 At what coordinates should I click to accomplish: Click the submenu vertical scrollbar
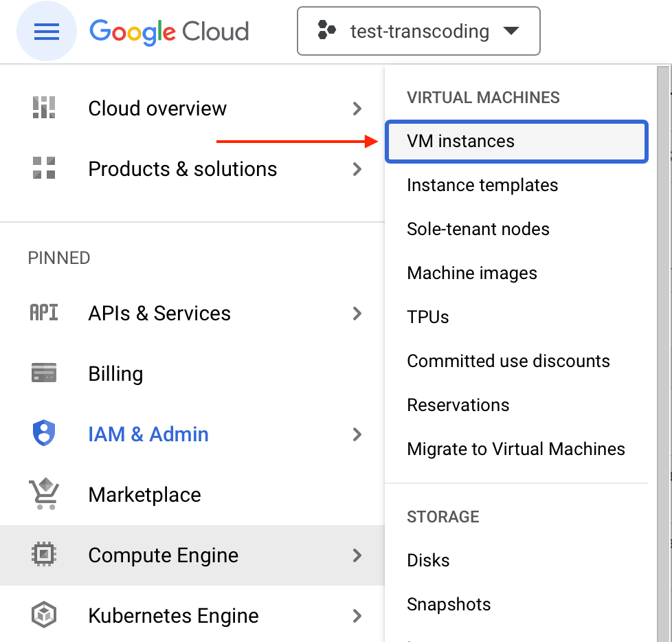click(664, 353)
